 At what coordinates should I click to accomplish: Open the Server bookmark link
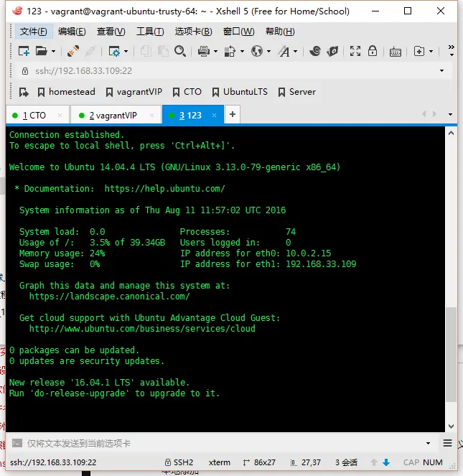(297, 92)
